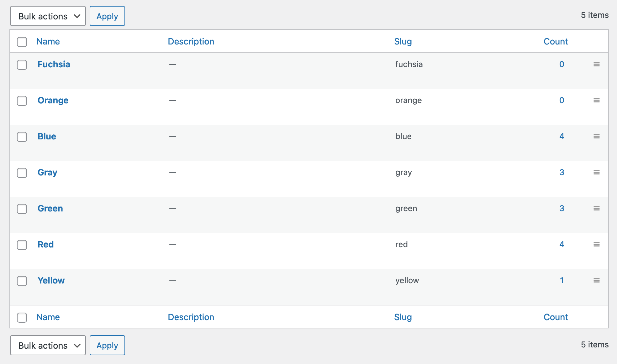Image resolution: width=617 pixels, height=364 pixels.
Task: Select the checkbox for the Yellow row
Action: pos(22,281)
